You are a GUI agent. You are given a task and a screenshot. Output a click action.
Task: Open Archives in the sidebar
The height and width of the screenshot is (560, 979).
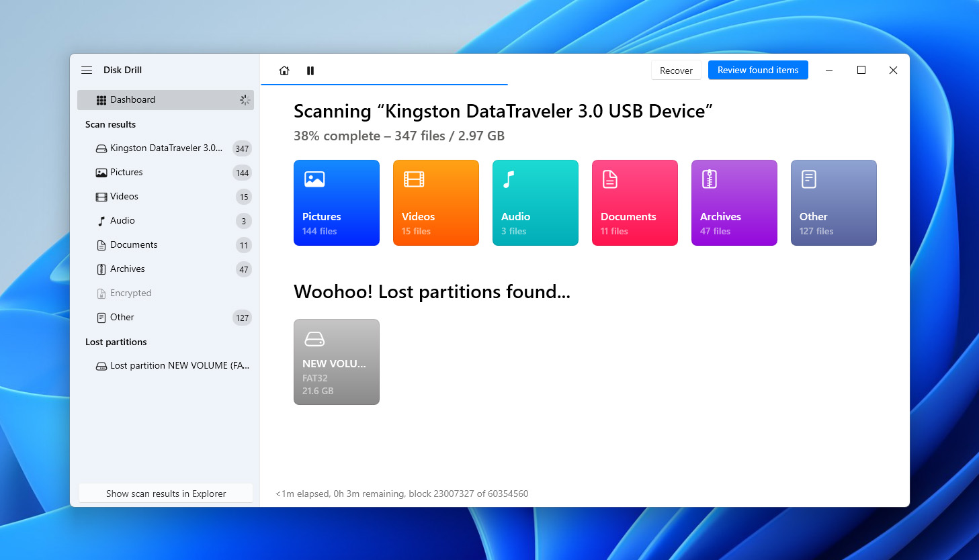click(165, 269)
